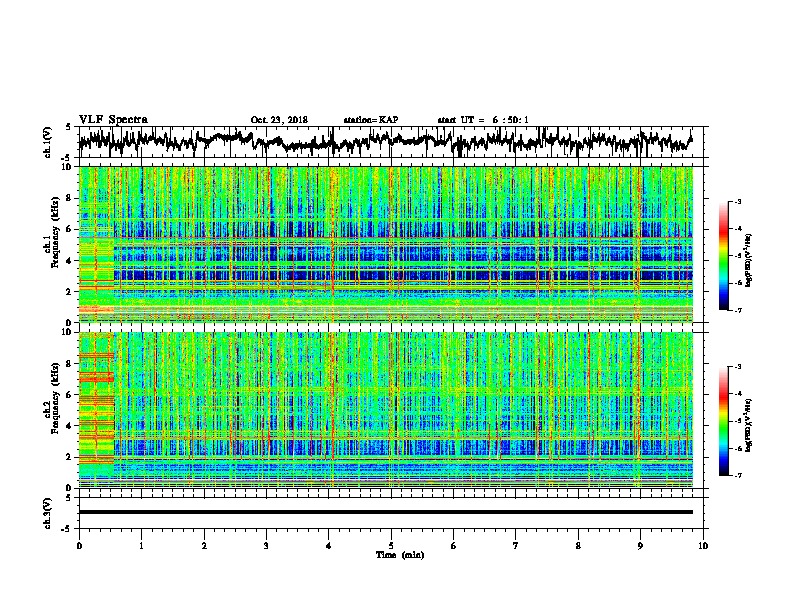
Task: Select the "Oct. 23, 2018" date text
Action: [x=279, y=120]
